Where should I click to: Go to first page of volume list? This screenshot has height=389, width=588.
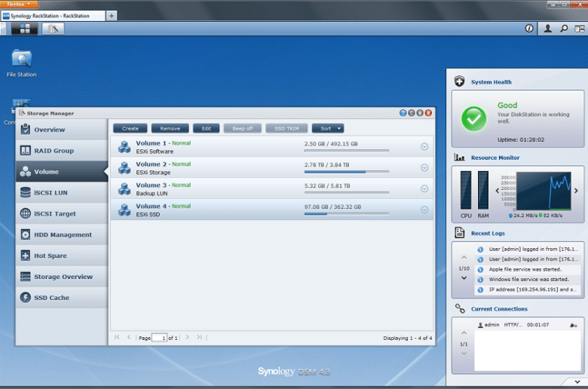pyautogui.click(x=117, y=337)
